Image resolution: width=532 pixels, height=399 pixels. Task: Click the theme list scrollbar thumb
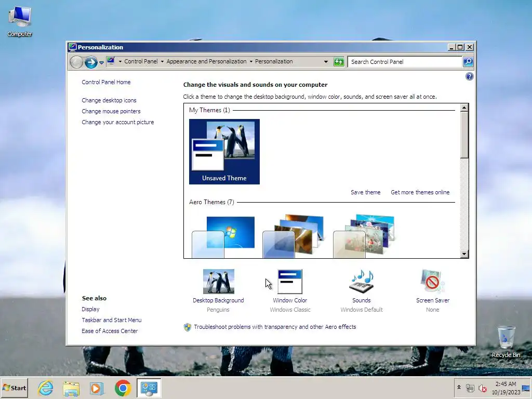(x=464, y=135)
